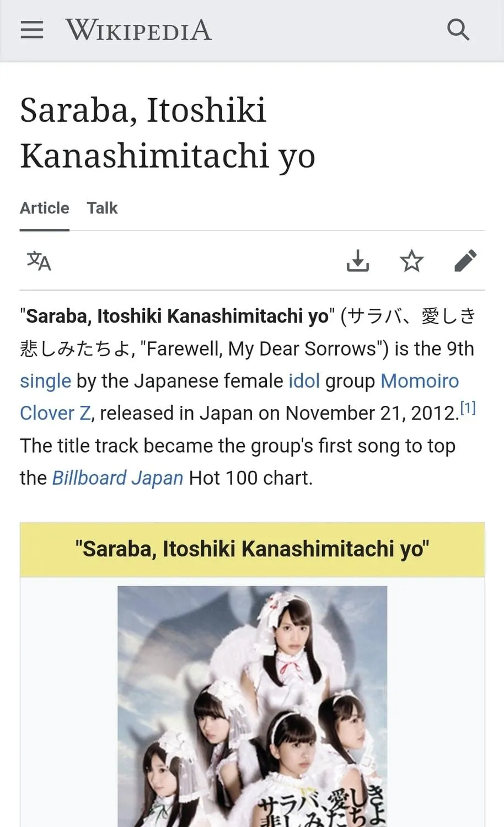Tap the search magnifier icon
The height and width of the screenshot is (827, 504).
tap(458, 30)
